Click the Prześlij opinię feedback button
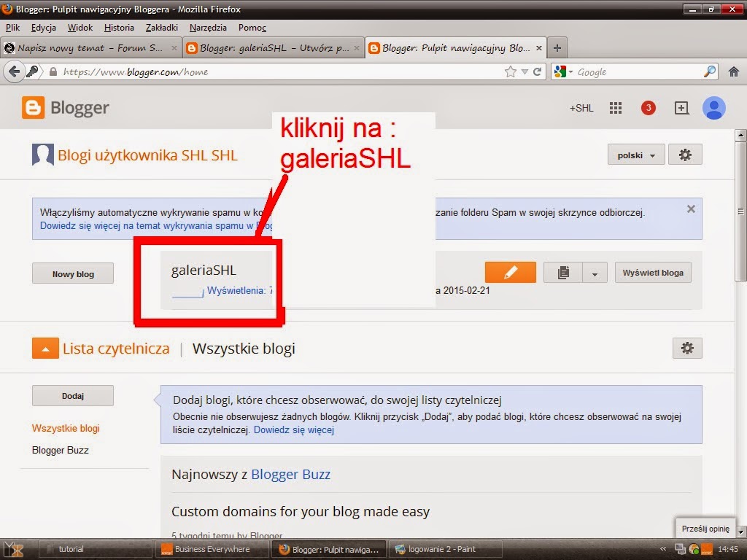This screenshot has width=747, height=560. [x=705, y=529]
